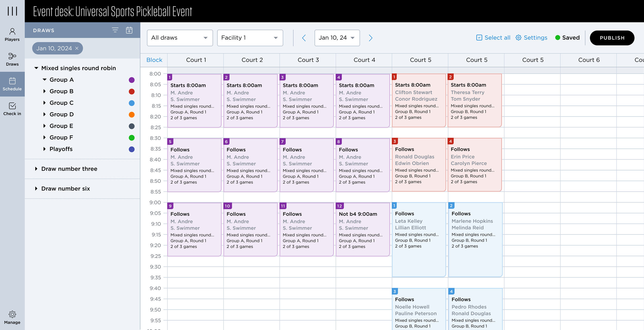
Task: Open the hamburger menu icon
Action: click(x=12, y=11)
